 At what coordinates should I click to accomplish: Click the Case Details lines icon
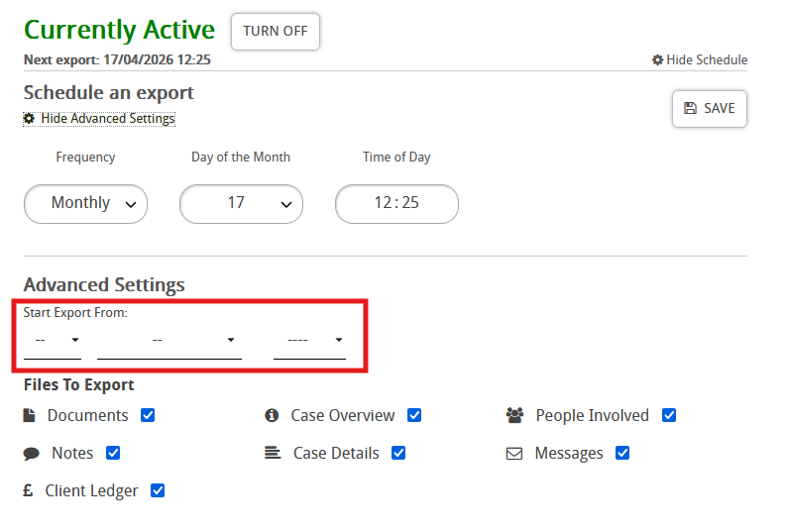tap(273, 453)
